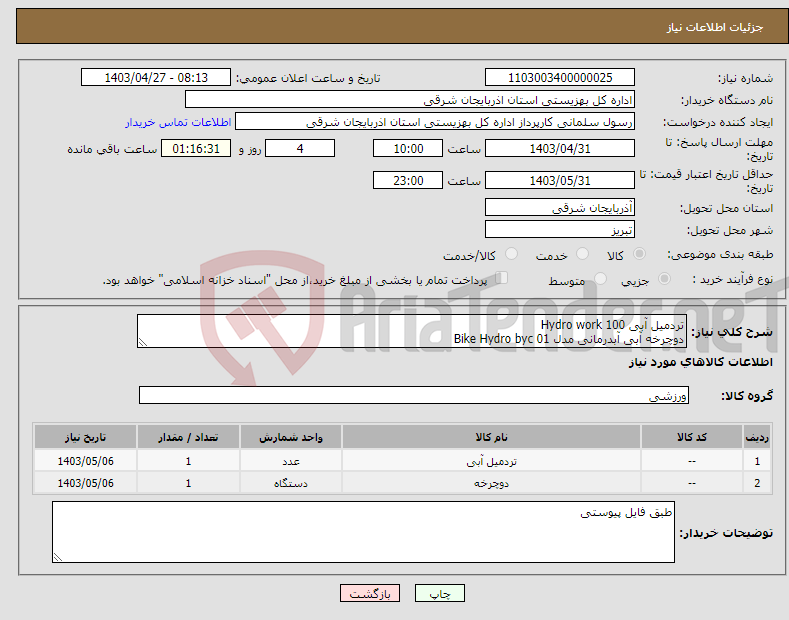Open the اطلاعات تماس خریدار link
This screenshot has width=789, height=620.
click(x=178, y=122)
